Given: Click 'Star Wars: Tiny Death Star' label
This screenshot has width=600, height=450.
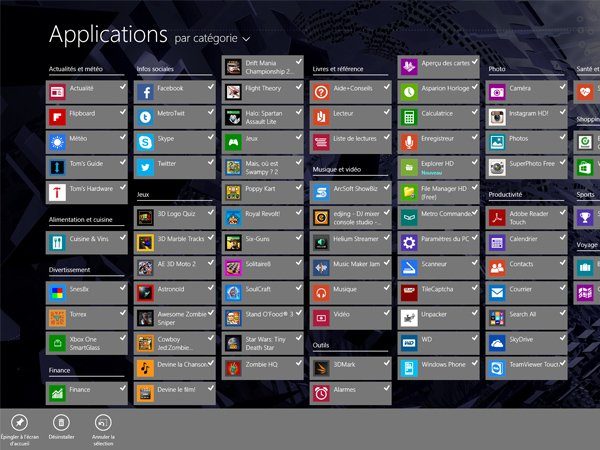Looking at the screenshot, I should (x=265, y=343).
